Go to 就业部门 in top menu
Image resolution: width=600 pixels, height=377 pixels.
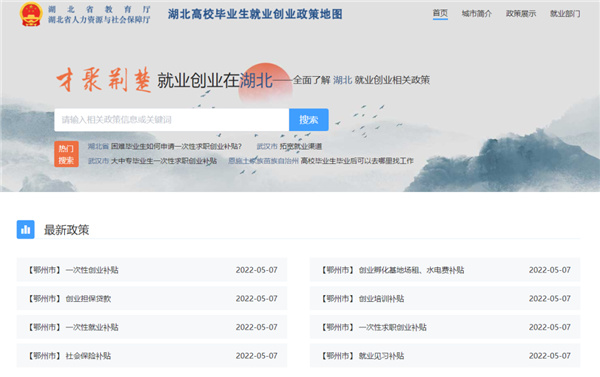(x=565, y=13)
